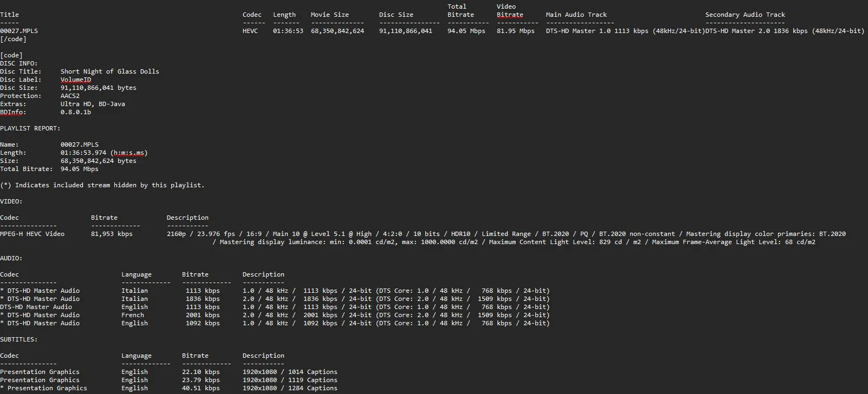This screenshot has height=394, width=868.
Task: Click the underlined BDInfo label
Action: (12, 112)
